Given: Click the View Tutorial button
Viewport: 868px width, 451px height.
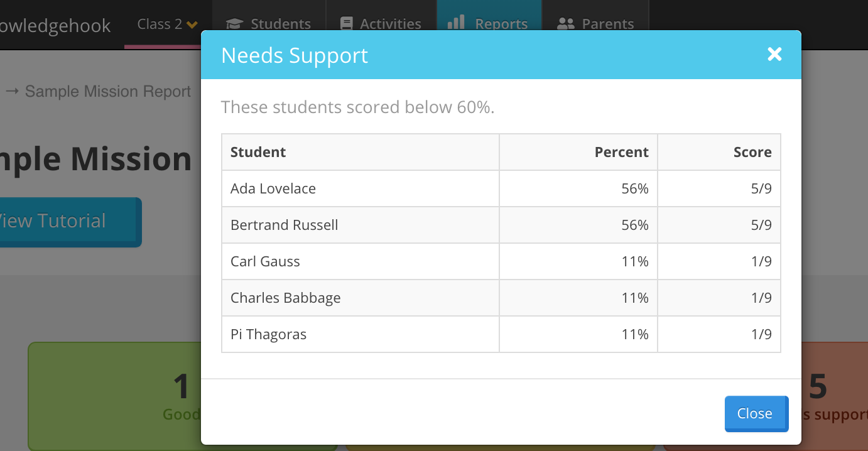Looking at the screenshot, I should pos(63,221).
